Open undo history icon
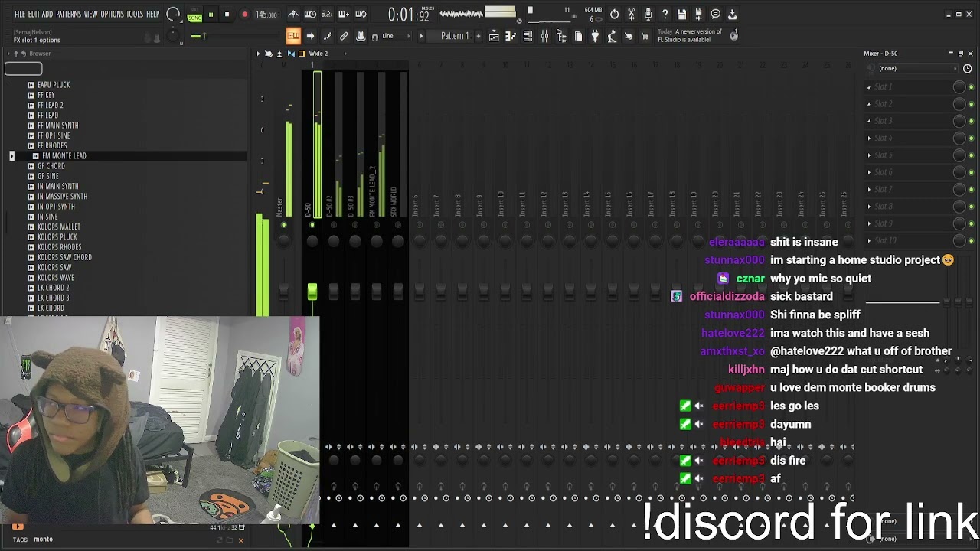This screenshot has width=980, height=551. coord(614,15)
